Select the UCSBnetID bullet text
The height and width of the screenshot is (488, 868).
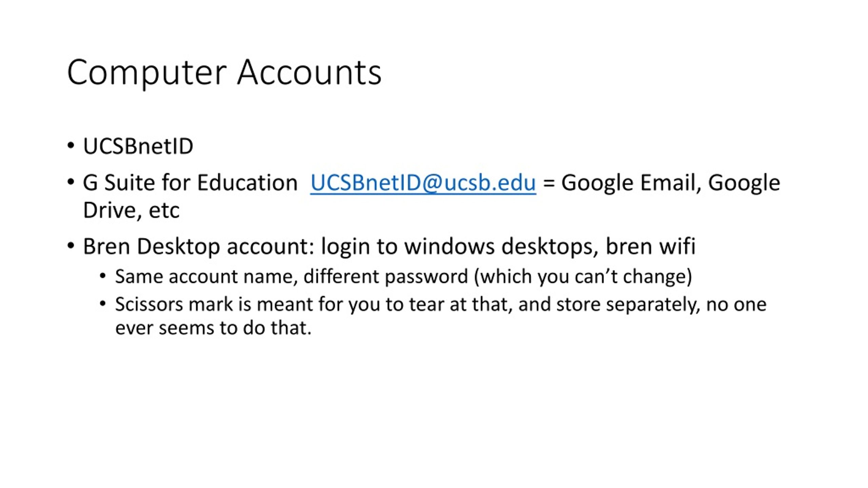(x=138, y=146)
